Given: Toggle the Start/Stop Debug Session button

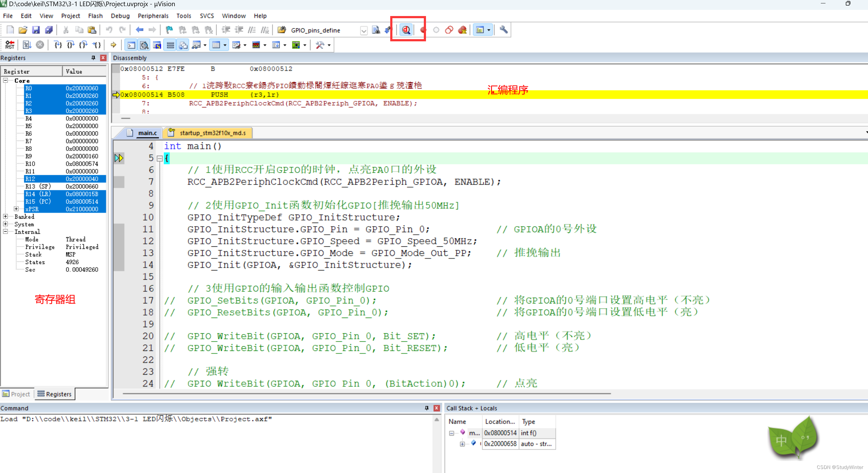Looking at the screenshot, I should click(406, 30).
